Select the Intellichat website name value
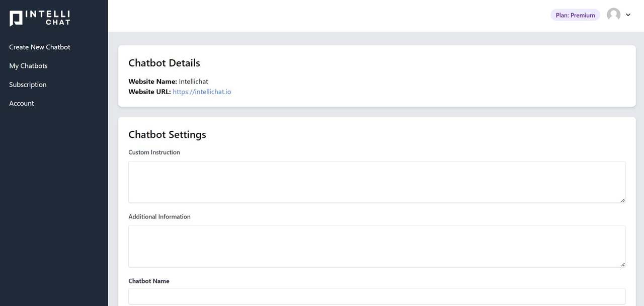The width and height of the screenshot is (644, 306). point(193,82)
